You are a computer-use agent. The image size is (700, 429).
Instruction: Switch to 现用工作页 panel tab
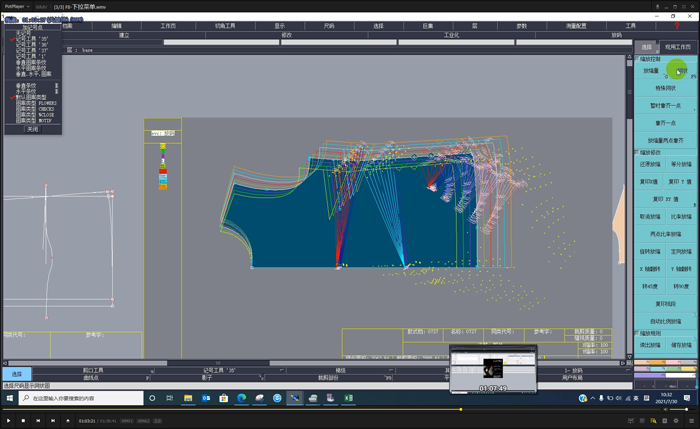pyautogui.click(x=678, y=47)
